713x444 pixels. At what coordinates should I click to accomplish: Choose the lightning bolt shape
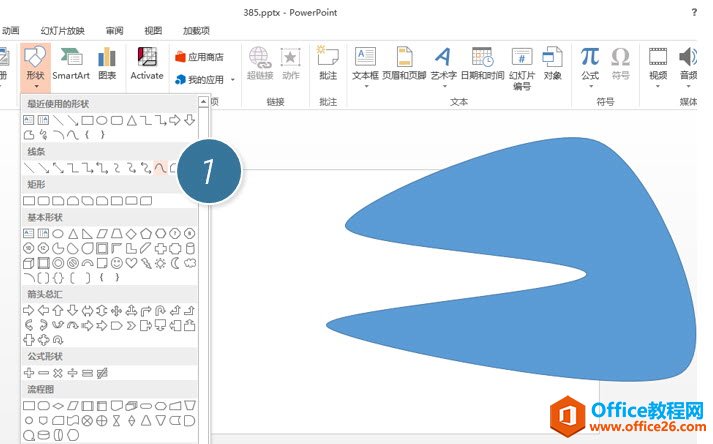click(x=146, y=263)
